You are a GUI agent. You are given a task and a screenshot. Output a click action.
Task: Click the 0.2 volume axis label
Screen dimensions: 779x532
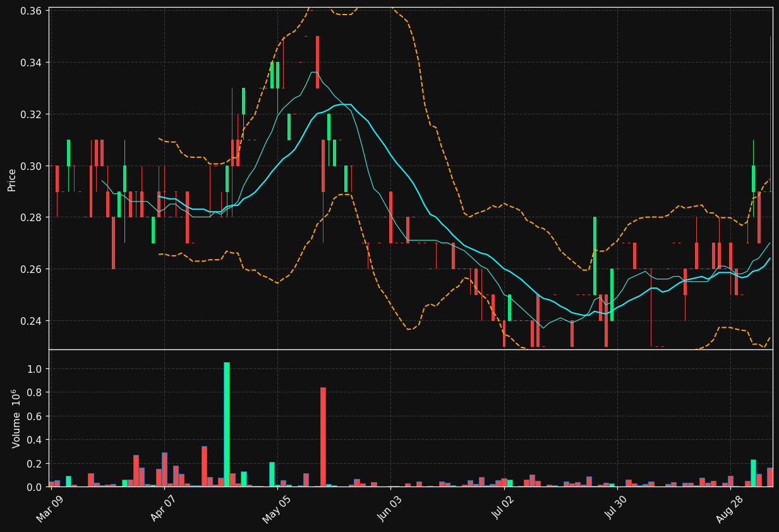click(x=35, y=463)
